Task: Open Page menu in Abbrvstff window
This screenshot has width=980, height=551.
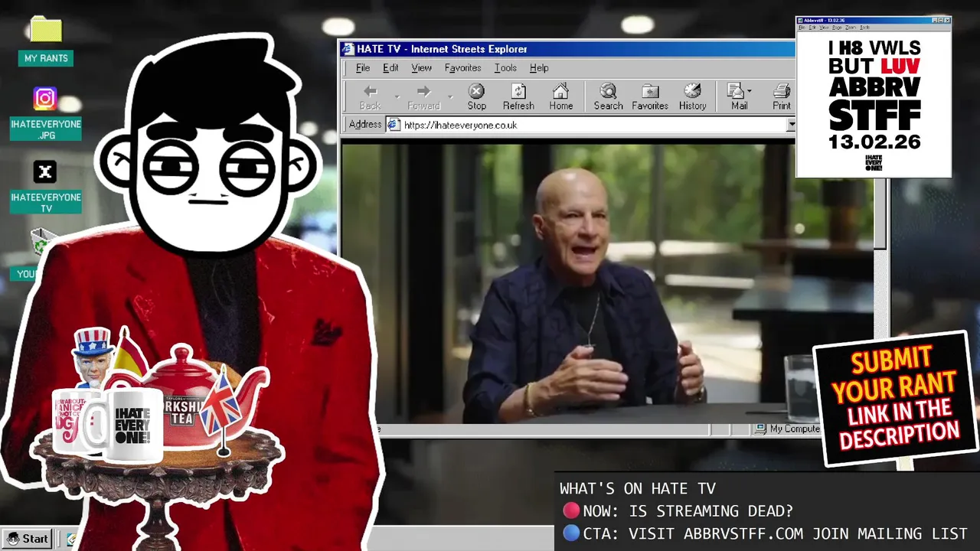Action: click(837, 28)
